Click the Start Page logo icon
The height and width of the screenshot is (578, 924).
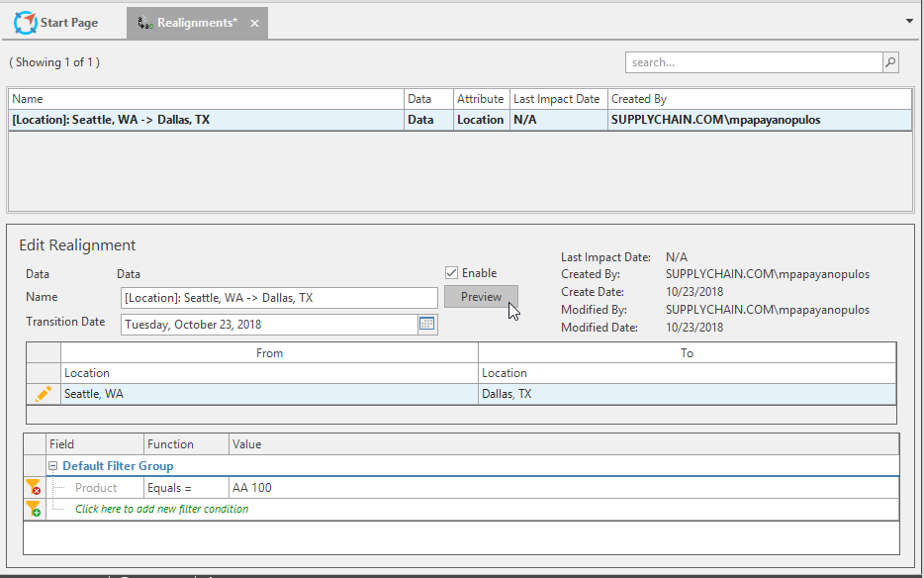[25, 23]
